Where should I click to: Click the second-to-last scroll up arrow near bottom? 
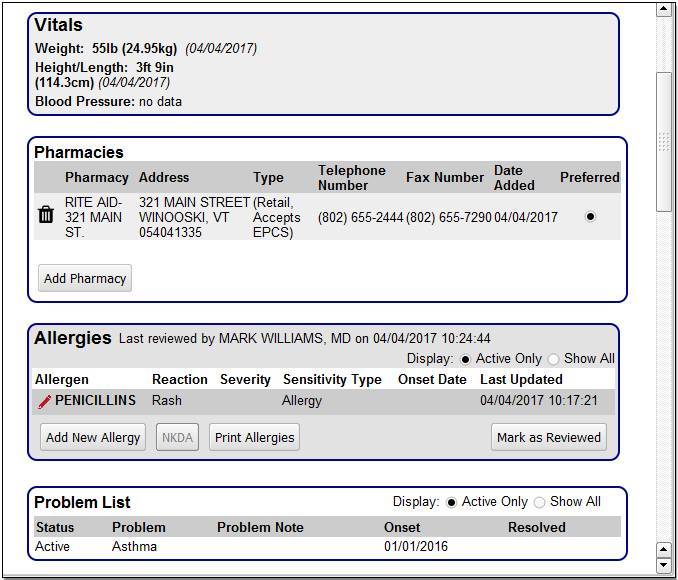click(x=663, y=550)
